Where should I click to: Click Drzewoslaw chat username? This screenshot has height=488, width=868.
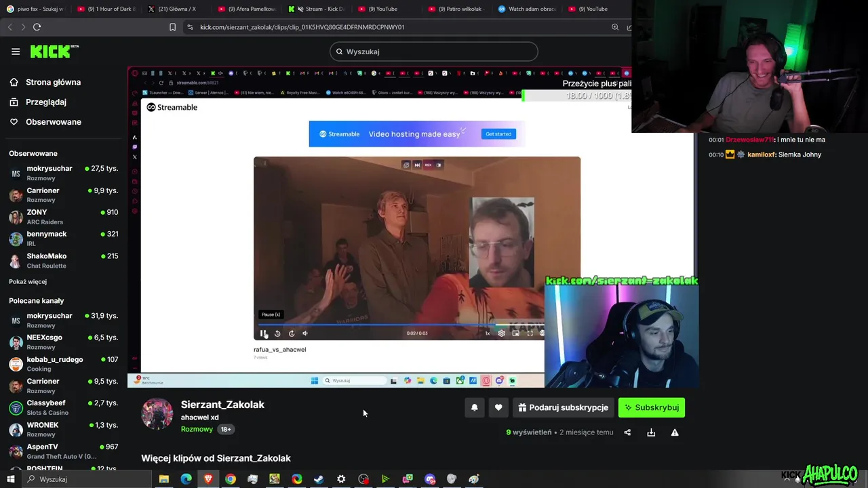tap(749, 140)
